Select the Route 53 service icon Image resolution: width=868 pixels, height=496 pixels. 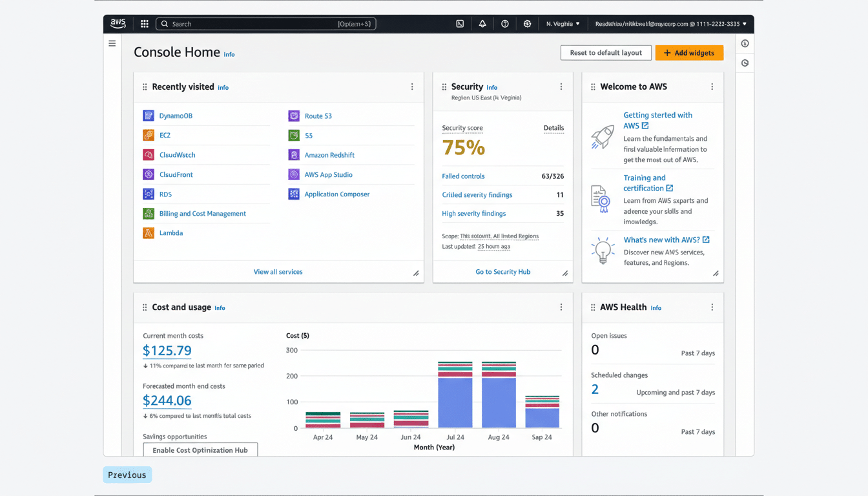click(x=295, y=115)
